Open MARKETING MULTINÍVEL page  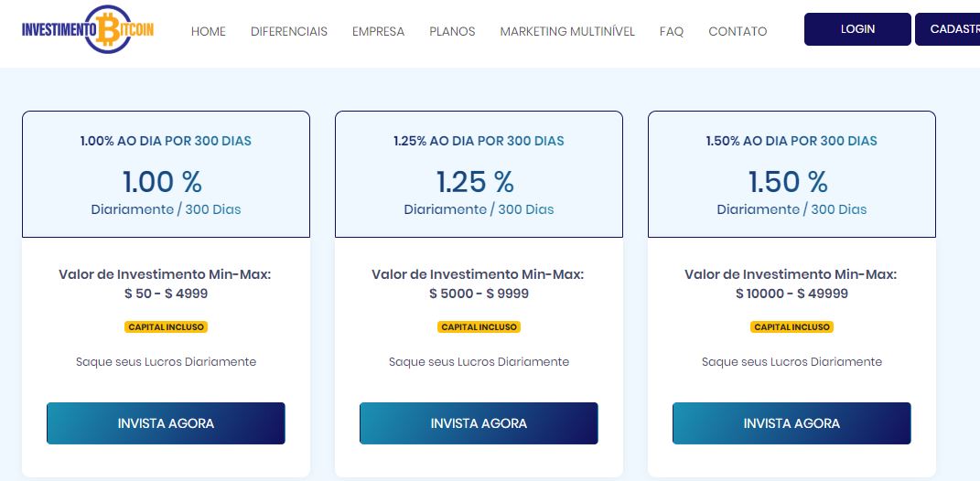[x=567, y=31]
